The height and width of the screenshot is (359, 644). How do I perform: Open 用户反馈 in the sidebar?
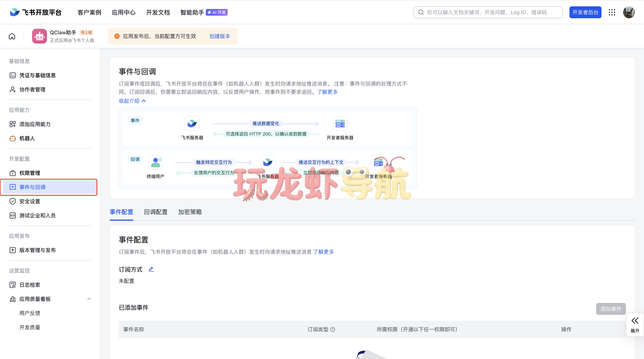coord(30,313)
